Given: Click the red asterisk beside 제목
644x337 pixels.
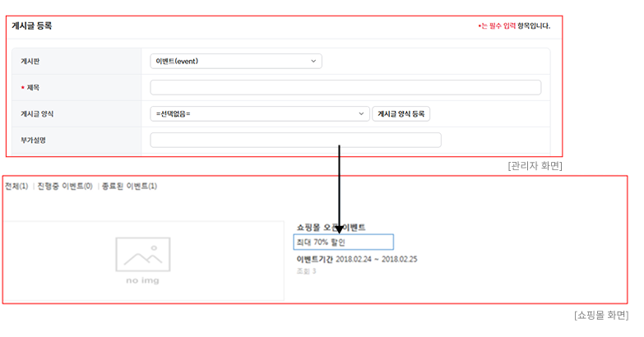Looking at the screenshot, I should pos(22,88).
